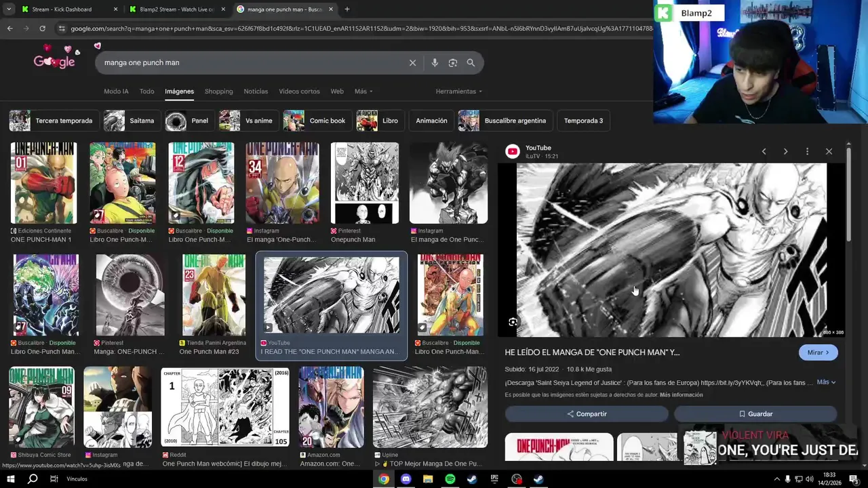This screenshot has height=488, width=868.
Task: Filter by Buscalibre argentina chip
Action: click(505, 121)
